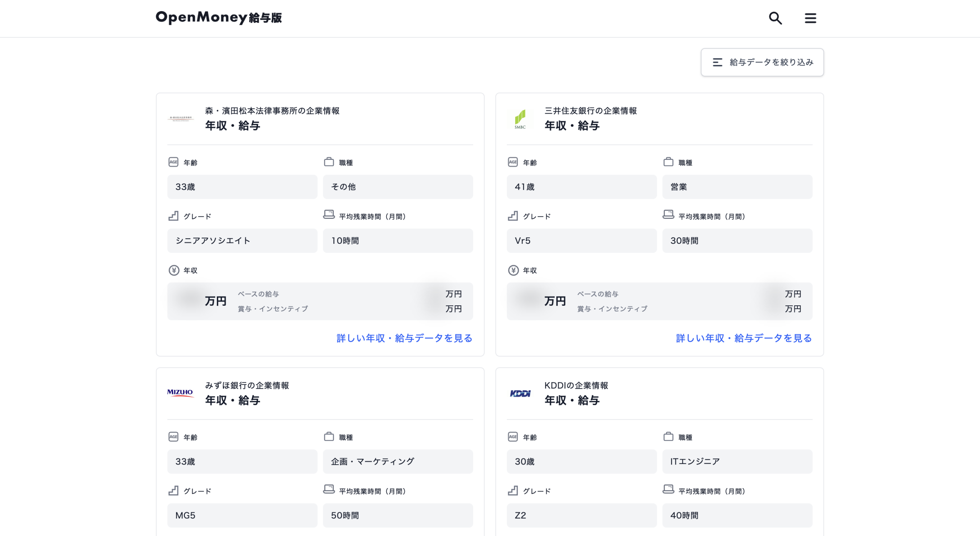980x536 pixels.
Task: Click the briefcase 職種 icon in 森・濱田松本 card
Action: point(329,162)
